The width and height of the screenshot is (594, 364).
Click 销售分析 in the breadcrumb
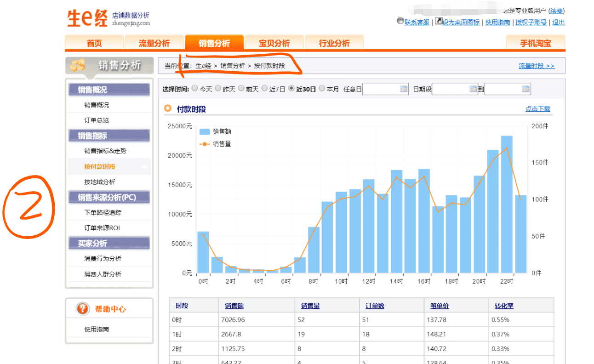pyautogui.click(x=233, y=66)
